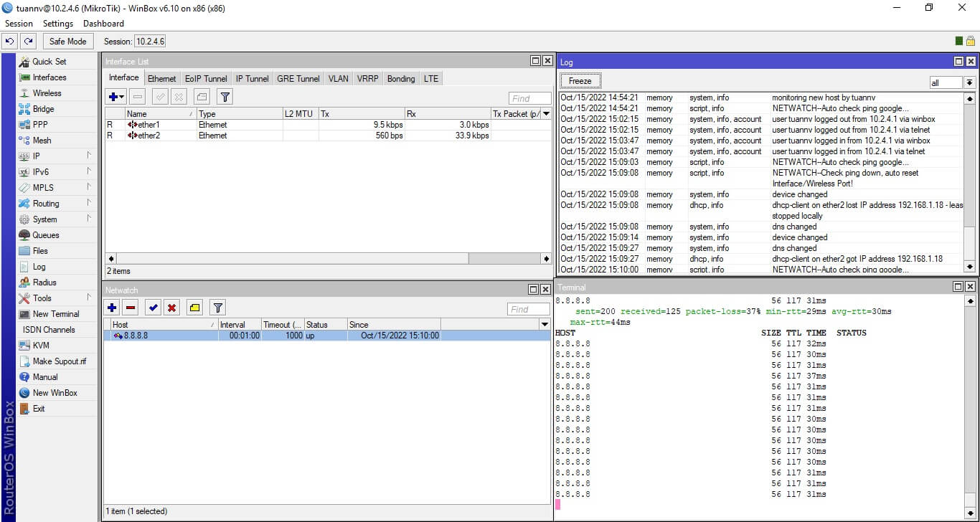Open Quick Set from the sidebar
Image resolution: width=980 pixels, height=522 pixels.
[x=49, y=62]
